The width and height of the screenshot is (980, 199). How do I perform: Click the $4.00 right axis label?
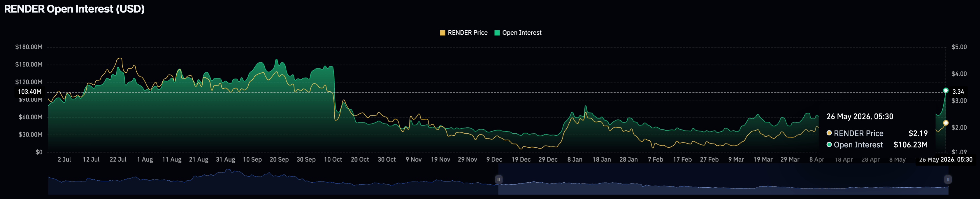coord(959,74)
